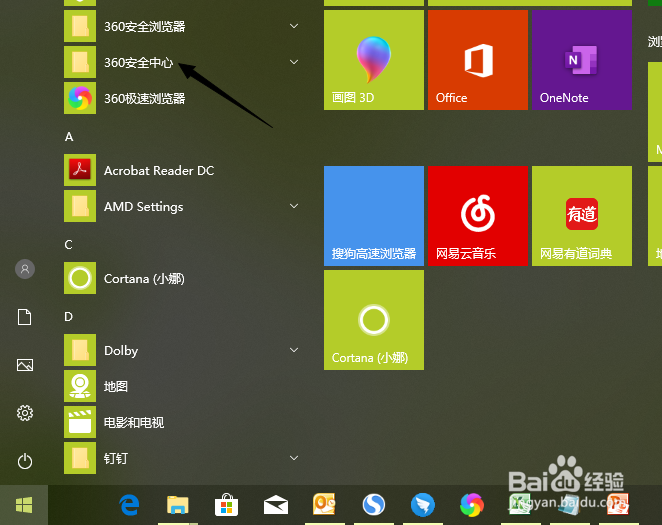Open Microsoft Store from the taskbar
Image resolution: width=662 pixels, height=525 pixels.
click(x=226, y=505)
